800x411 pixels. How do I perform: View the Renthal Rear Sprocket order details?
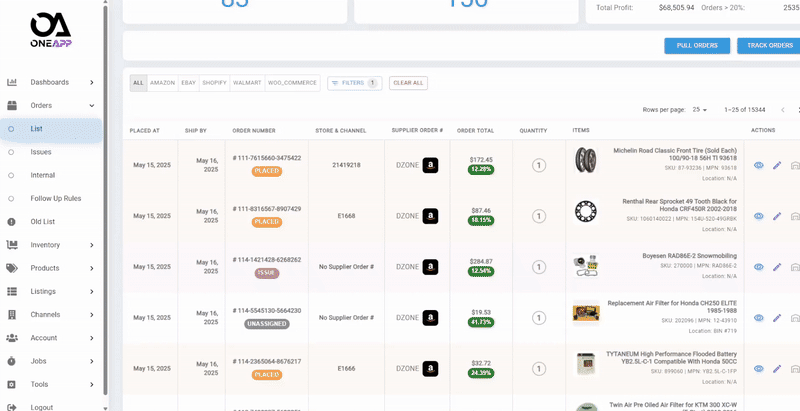(x=759, y=216)
